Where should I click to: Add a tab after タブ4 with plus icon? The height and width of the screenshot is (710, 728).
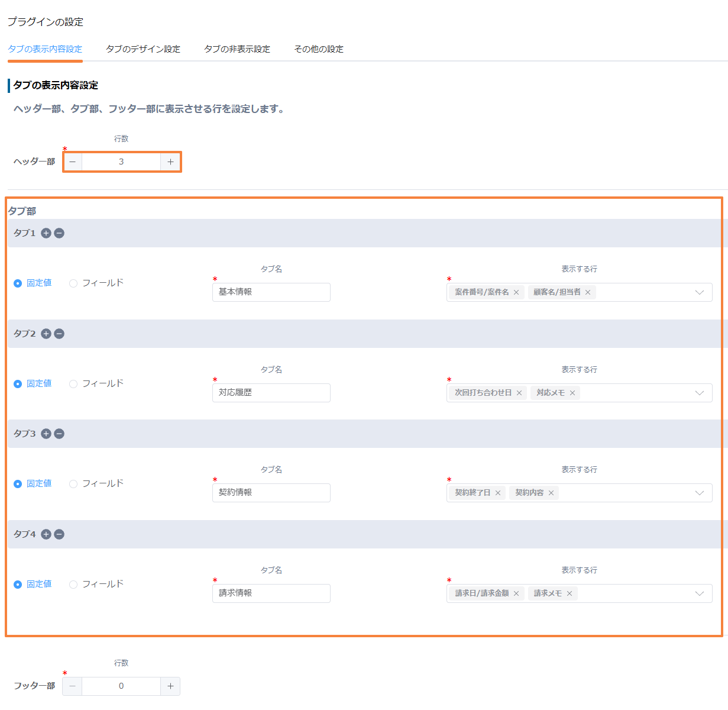pyautogui.click(x=46, y=534)
